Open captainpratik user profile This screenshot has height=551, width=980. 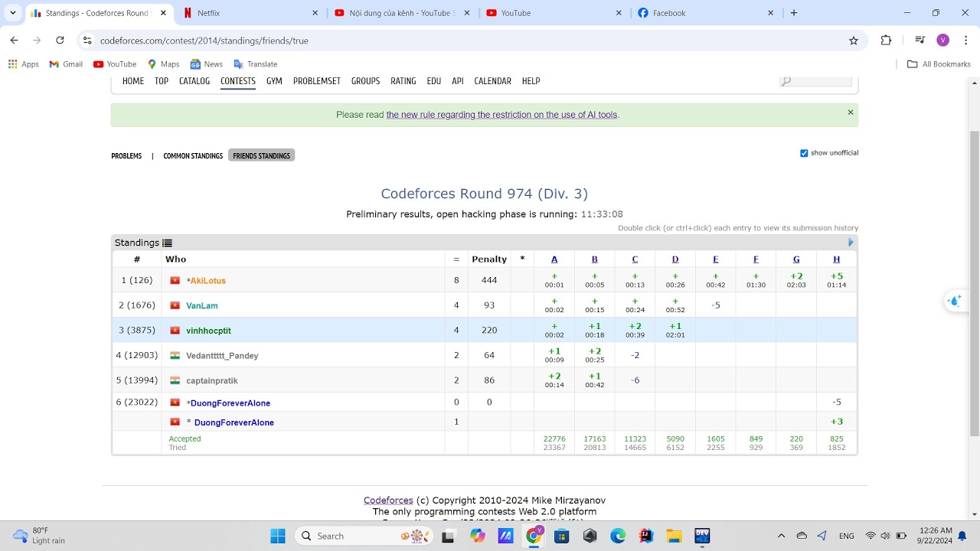click(x=212, y=380)
